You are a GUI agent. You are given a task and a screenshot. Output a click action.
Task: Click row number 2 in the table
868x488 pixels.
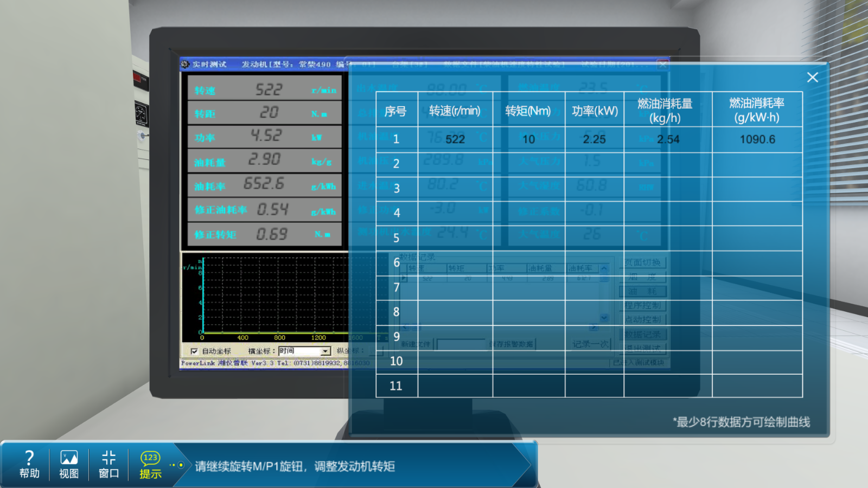(x=396, y=164)
